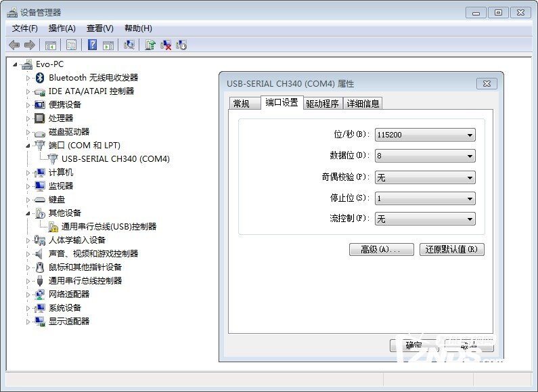
Task: Select the 便携设备 tree item
Action: click(x=65, y=105)
